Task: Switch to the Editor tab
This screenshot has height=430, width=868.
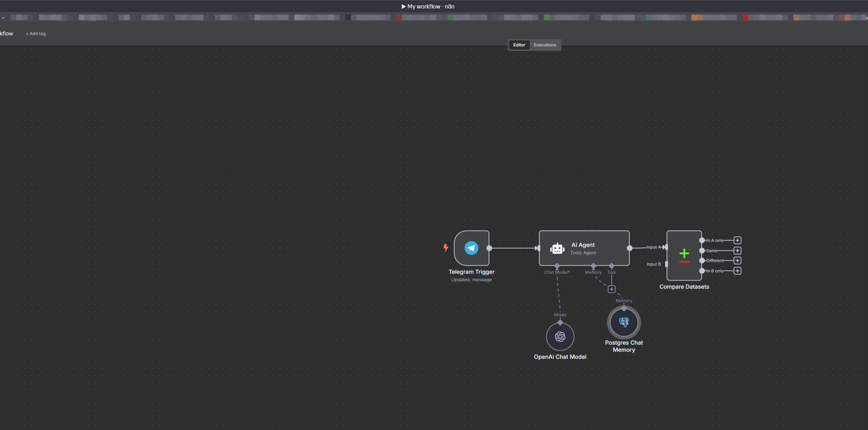Action: (519, 45)
